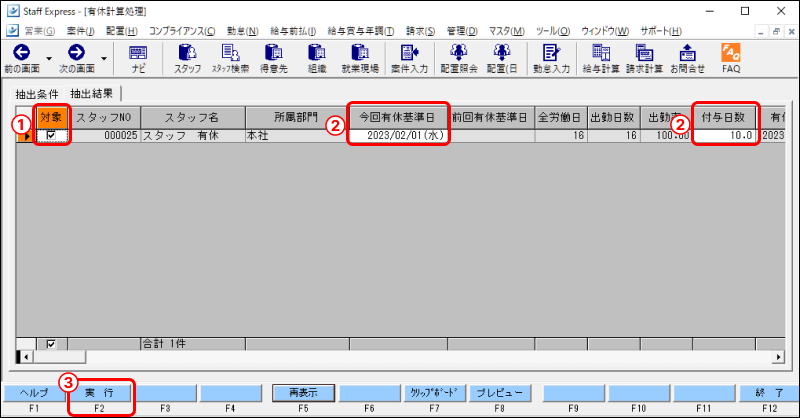The height and width of the screenshot is (418, 800).
Task: Open the 請求(S) menu
Action: coord(420,31)
